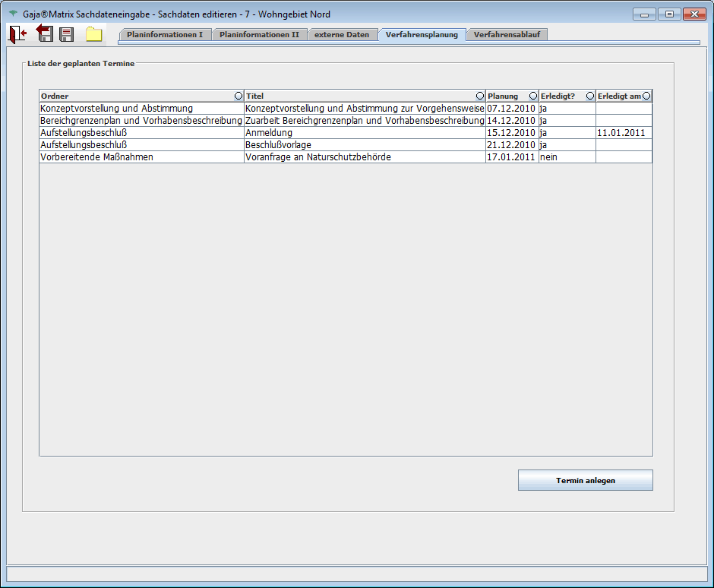Click the plain floppy disk save icon
The image size is (714, 588).
(x=67, y=34)
